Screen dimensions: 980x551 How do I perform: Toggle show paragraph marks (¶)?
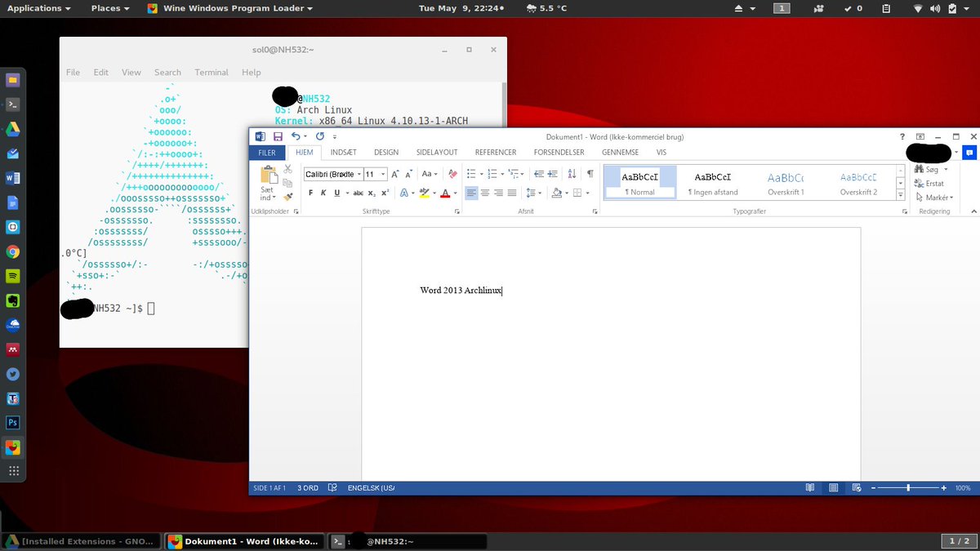(590, 174)
